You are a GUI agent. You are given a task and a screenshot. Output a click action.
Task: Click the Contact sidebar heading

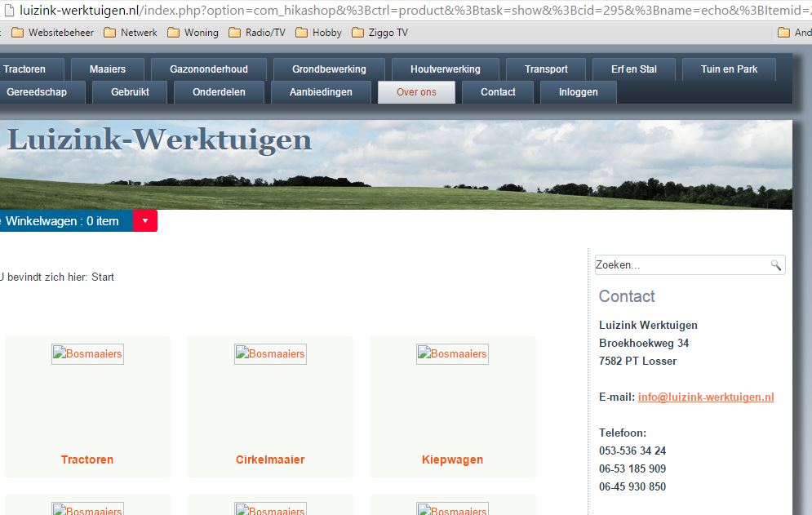coord(627,296)
